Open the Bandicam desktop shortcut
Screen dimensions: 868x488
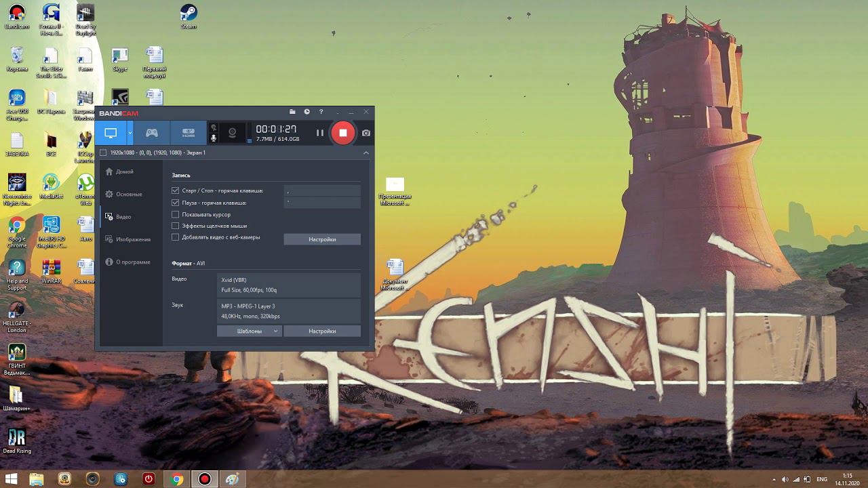17,17
